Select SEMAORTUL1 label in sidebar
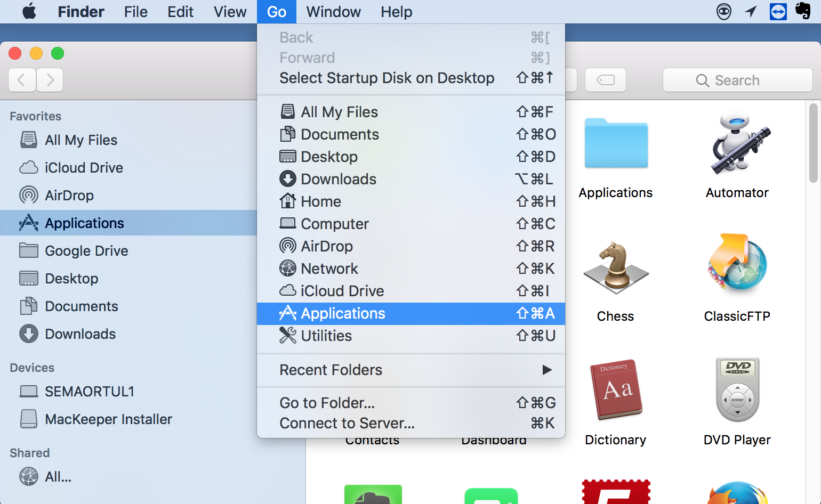 coord(90,392)
